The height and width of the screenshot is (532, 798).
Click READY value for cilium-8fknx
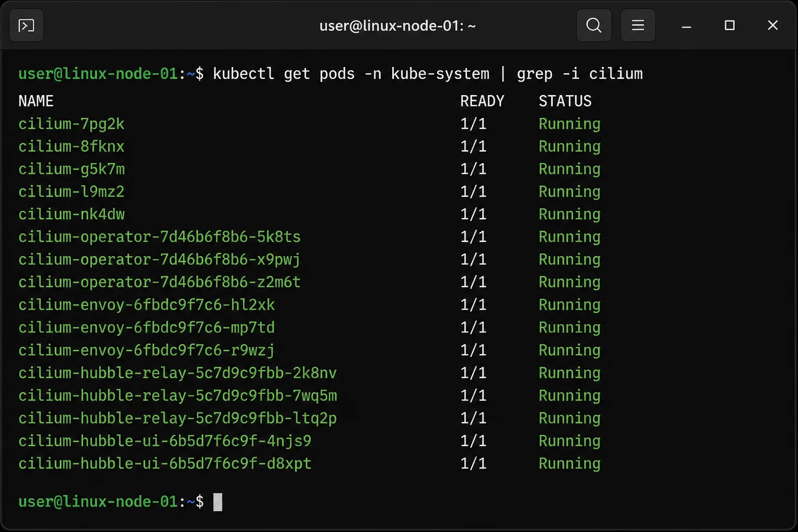(473, 147)
